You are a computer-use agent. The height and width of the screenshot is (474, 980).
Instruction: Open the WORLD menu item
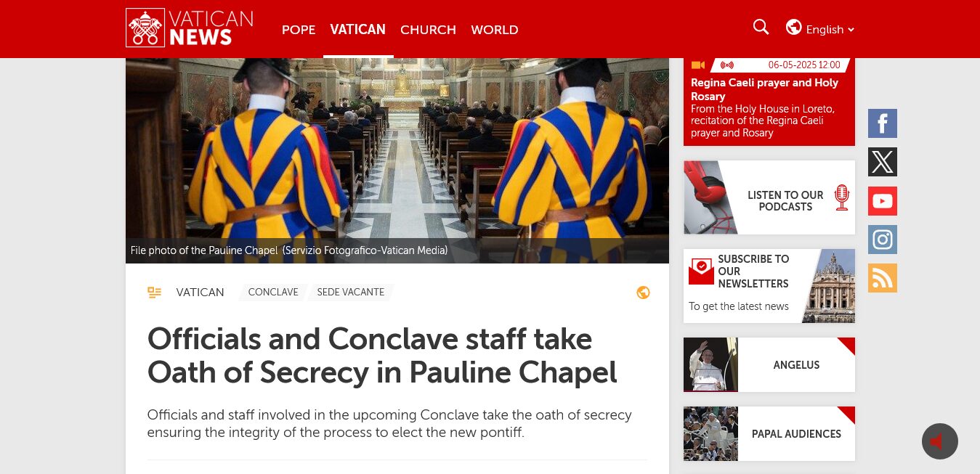[x=495, y=30]
